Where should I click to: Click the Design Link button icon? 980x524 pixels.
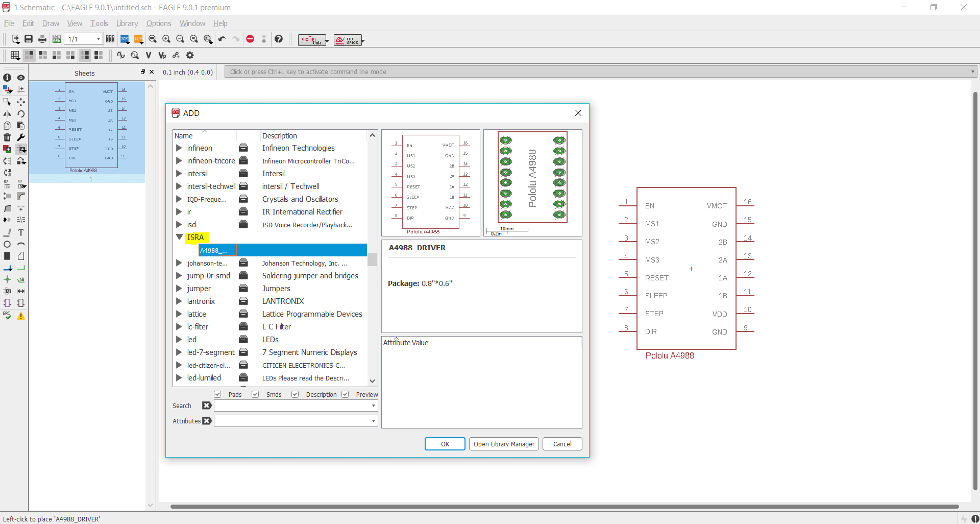[x=313, y=40]
